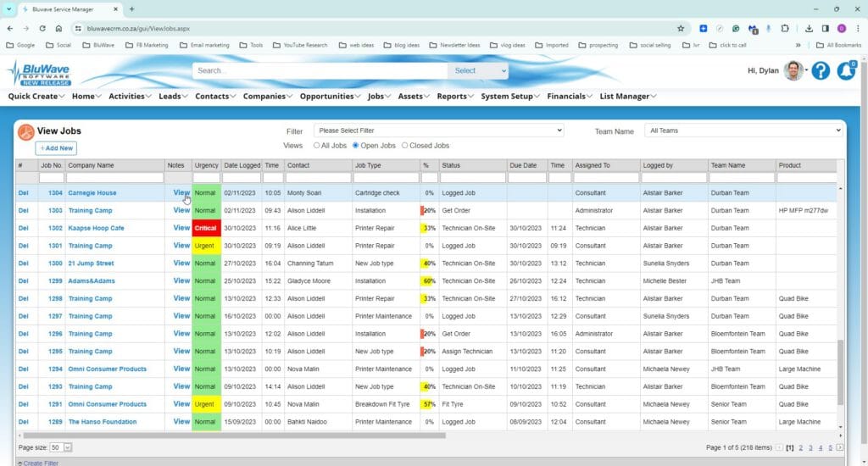Viewport: 868px width, 466px height.
Task: Click the BluWave Software logo
Action: (39, 73)
